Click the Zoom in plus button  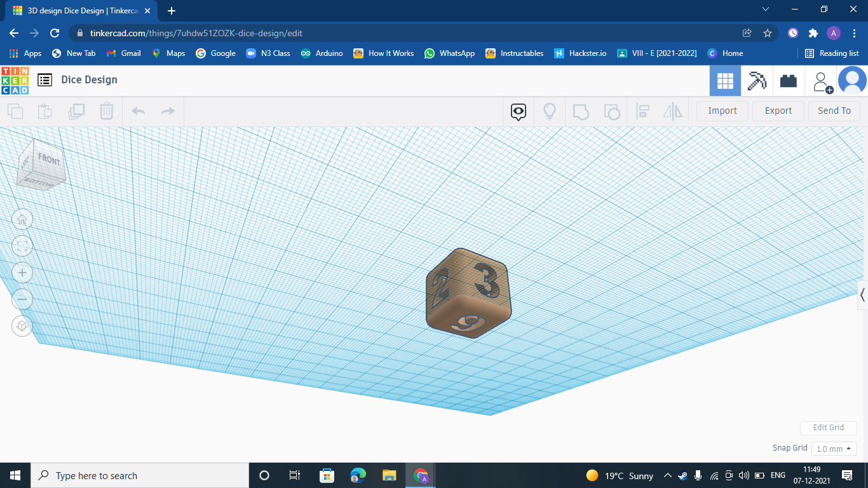tap(22, 273)
